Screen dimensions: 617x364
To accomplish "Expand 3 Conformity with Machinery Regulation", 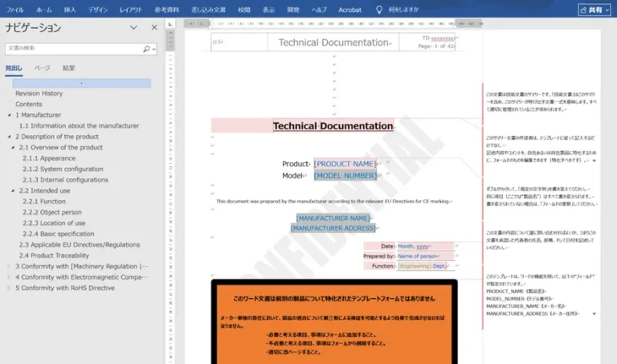I will click(9, 267).
